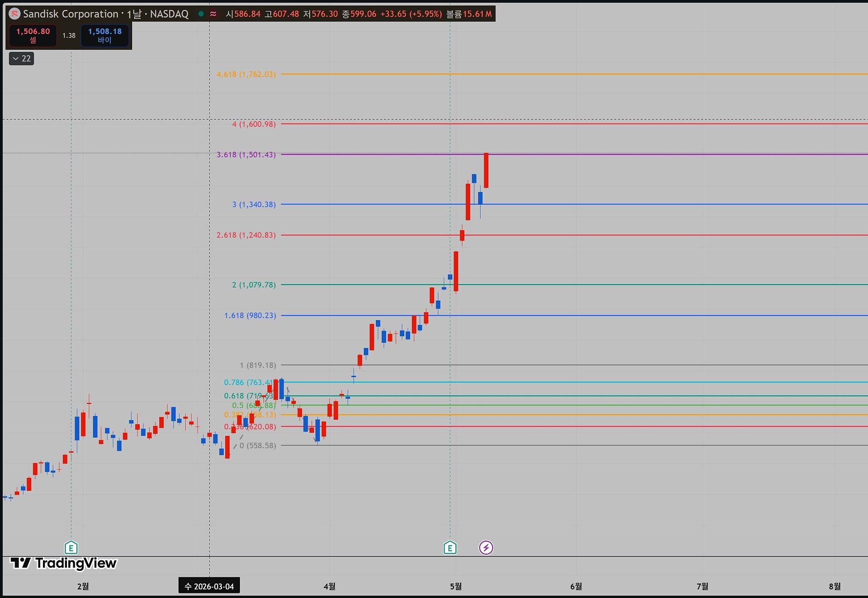Click the purple lightning event marker
This screenshot has height=598, width=868.
pyautogui.click(x=486, y=548)
